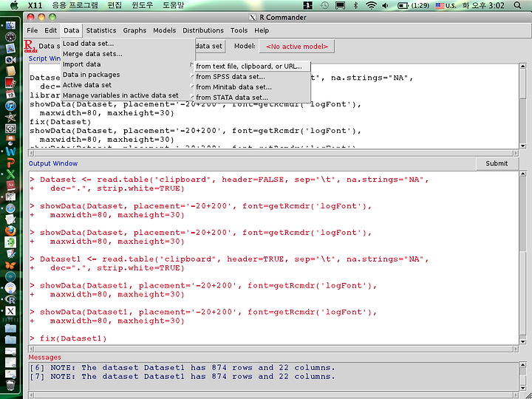Open Time Machine status icon

(324, 5)
